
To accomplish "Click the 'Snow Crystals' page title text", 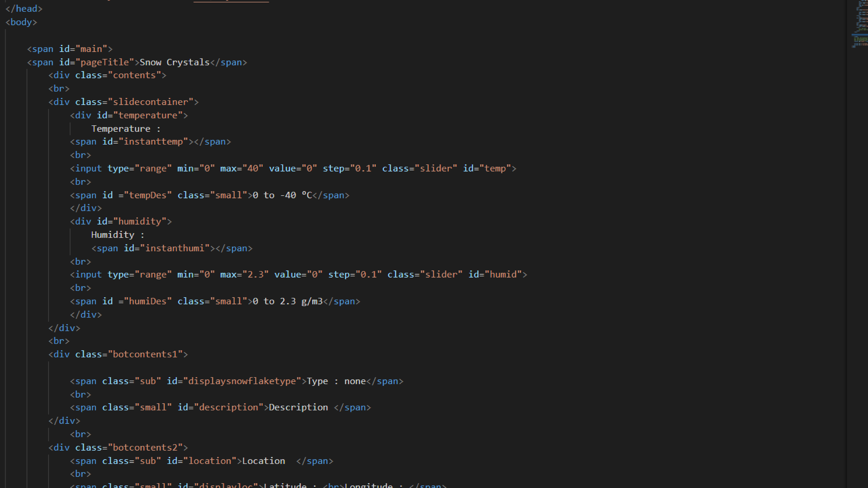I will pos(175,62).
